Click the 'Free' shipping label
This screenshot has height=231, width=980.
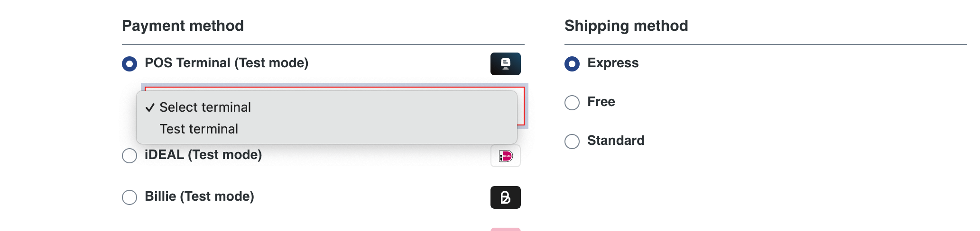(x=601, y=102)
